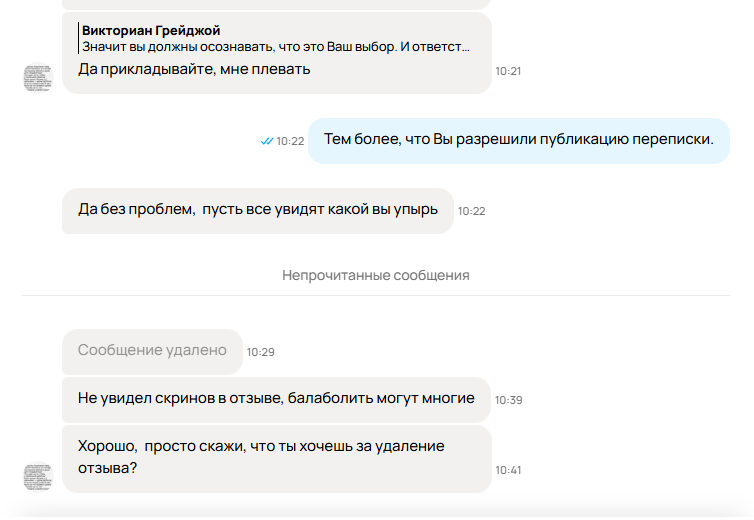Click the avatar beside "Хорошо, просто скажи" message
754x520 pixels.
[x=37, y=476]
